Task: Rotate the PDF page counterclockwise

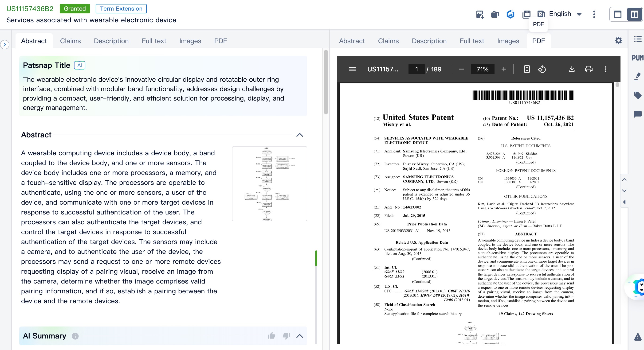Action: [542, 69]
